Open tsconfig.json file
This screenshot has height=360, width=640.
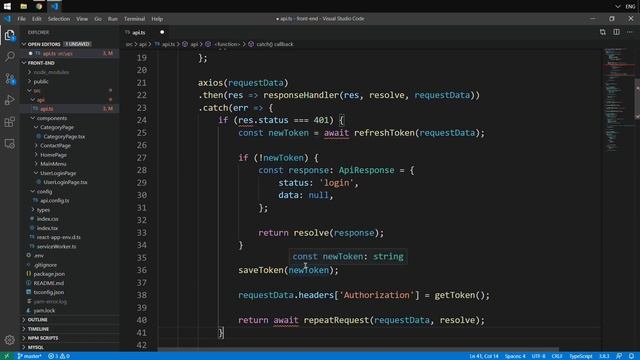click(49, 292)
